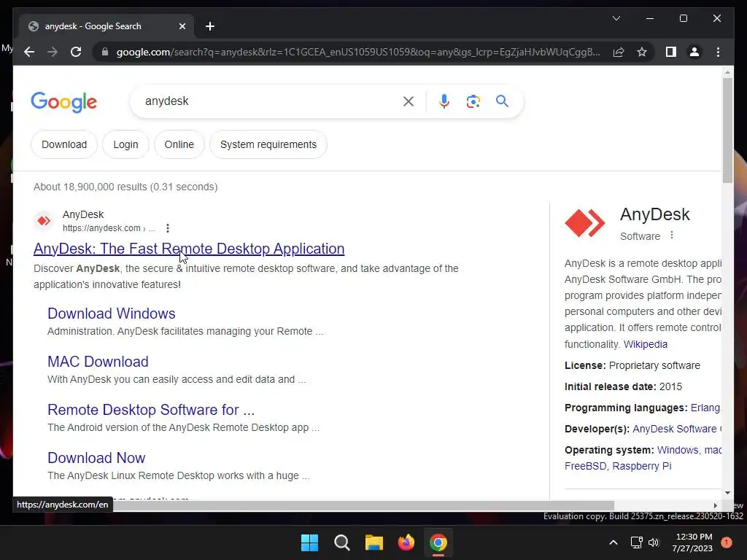747x560 pixels.
Task: Select the System requirements chip
Action: [268, 144]
